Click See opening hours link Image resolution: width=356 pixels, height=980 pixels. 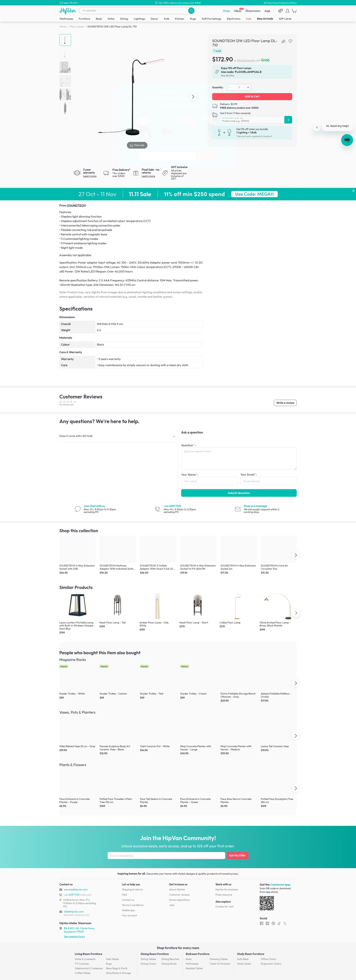point(74,937)
